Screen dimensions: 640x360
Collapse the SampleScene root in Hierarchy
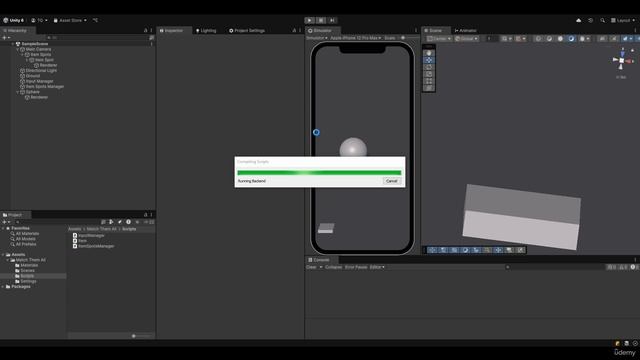(x=13, y=44)
